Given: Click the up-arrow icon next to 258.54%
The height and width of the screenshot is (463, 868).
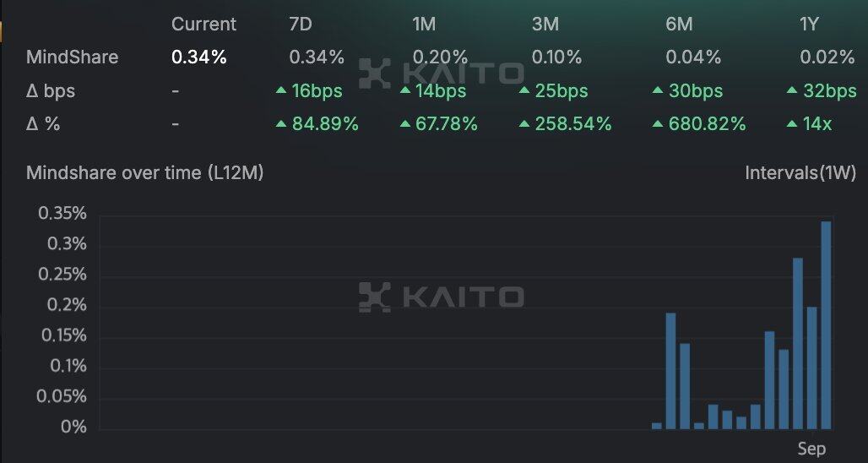Looking at the screenshot, I should click(x=524, y=123).
